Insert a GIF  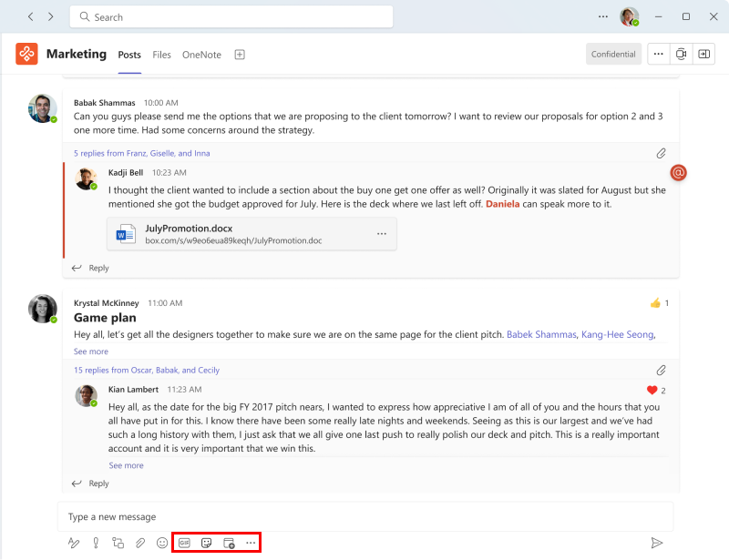pos(184,543)
